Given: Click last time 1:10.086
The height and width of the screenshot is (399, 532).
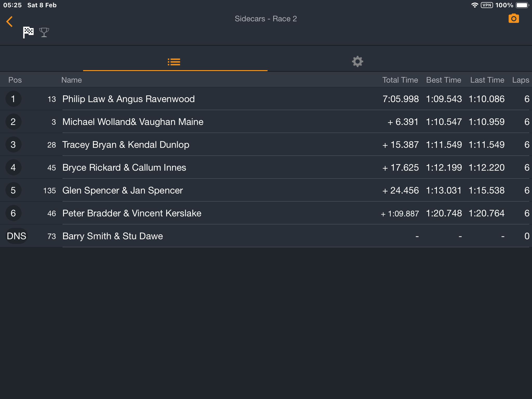Looking at the screenshot, I should [487, 99].
